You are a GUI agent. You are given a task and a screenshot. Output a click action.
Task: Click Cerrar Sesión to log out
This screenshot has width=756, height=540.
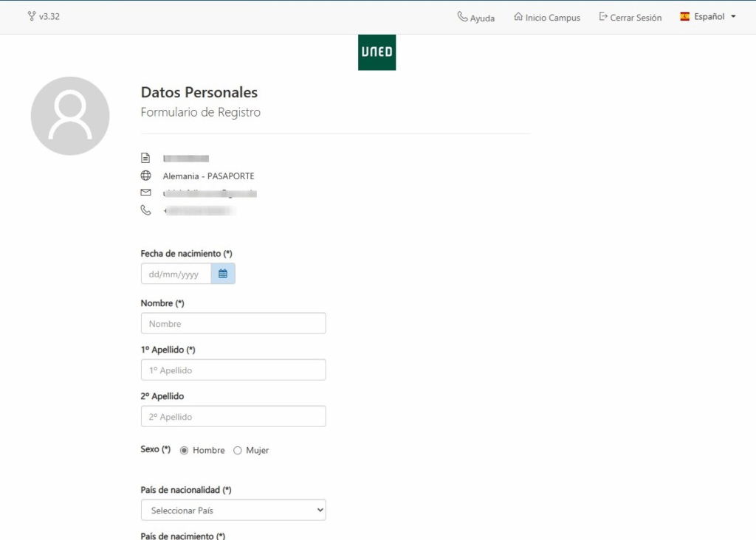coord(636,18)
